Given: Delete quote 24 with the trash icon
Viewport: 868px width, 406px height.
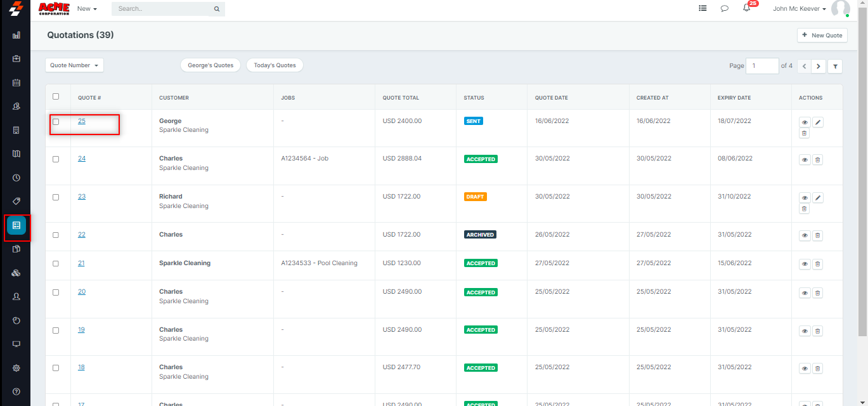Looking at the screenshot, I should pyautogui.click(x=817, y=160).
